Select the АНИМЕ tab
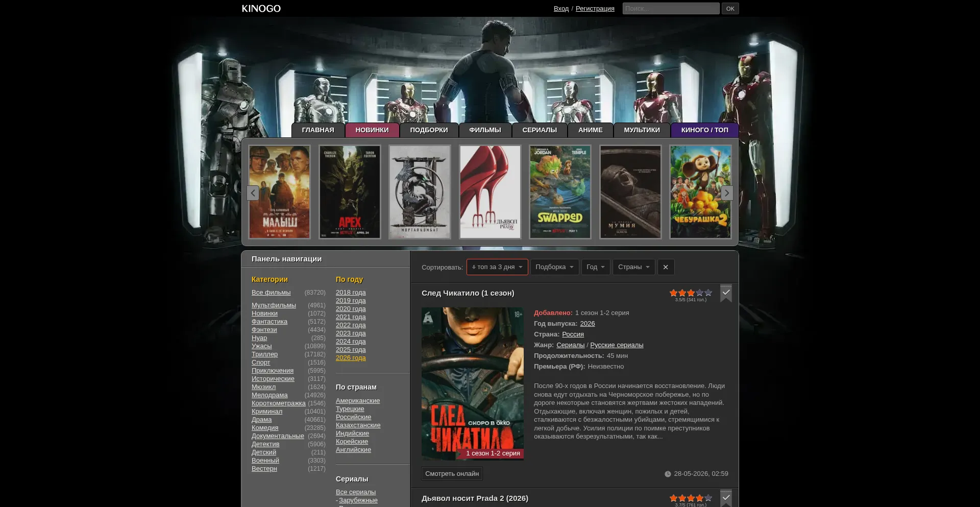Image resolution: width=980 pixels, height=507 pixels. 591,130
